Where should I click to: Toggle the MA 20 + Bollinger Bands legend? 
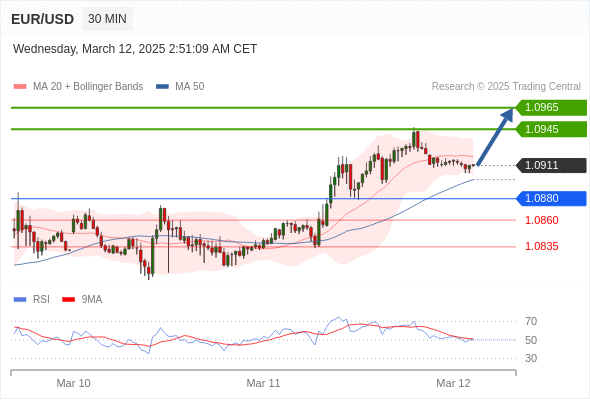[x=88, y=87]
